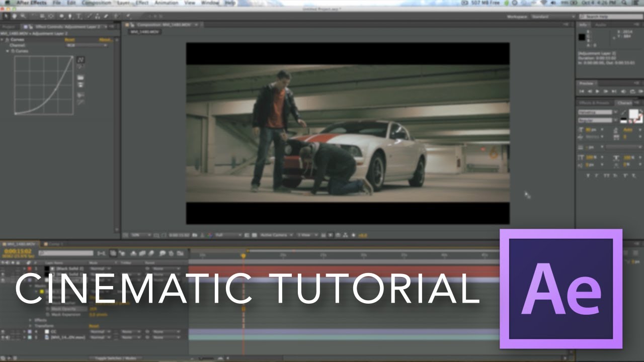Toggle visibility of MVI footage layer 5

[3, 337]
